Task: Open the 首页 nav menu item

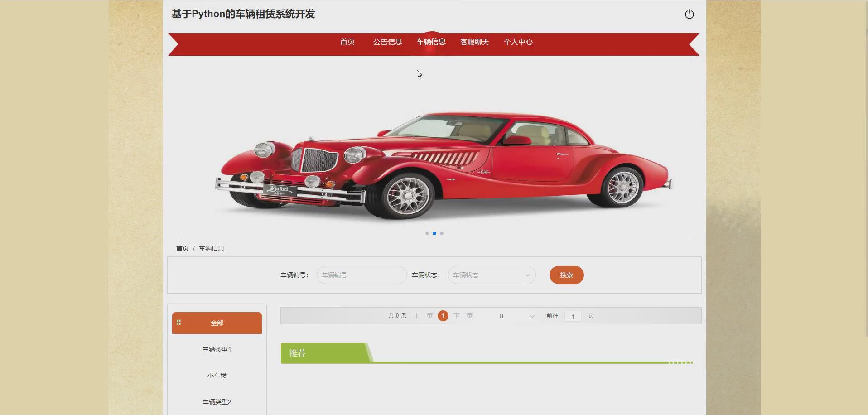Action: coord(347,42)
